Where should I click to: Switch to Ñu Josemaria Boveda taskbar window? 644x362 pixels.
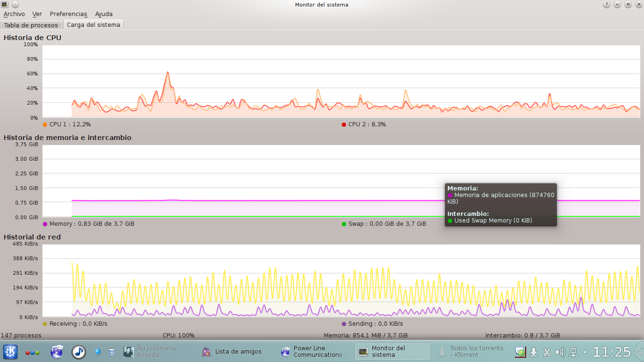point(158,352)
